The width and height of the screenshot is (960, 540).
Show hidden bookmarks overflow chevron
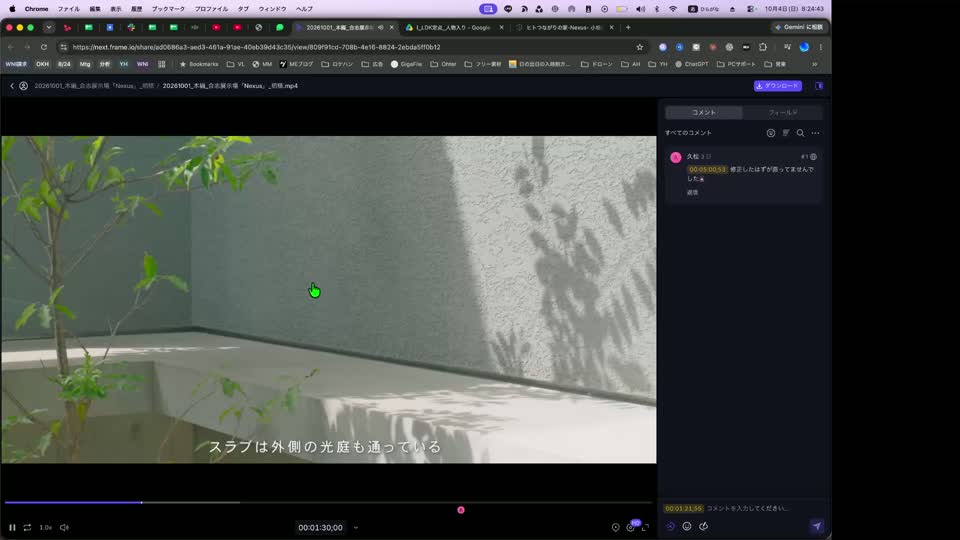point(814,64)
